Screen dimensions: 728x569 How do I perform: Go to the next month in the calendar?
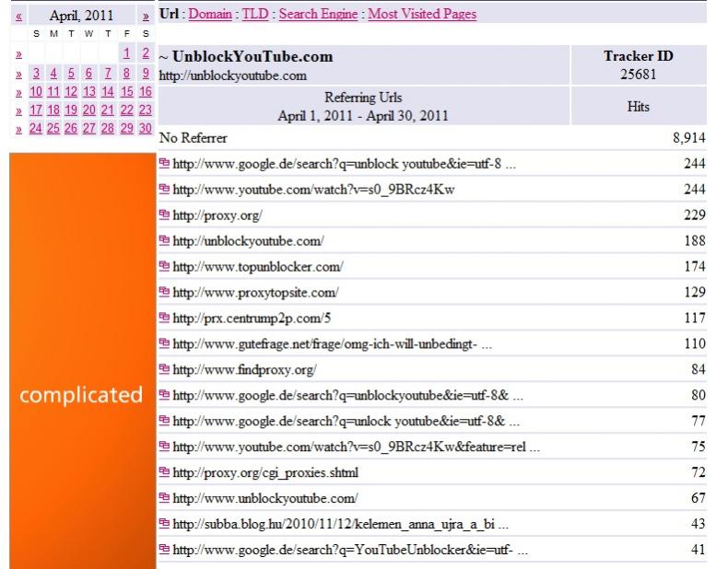pos(146,17)
